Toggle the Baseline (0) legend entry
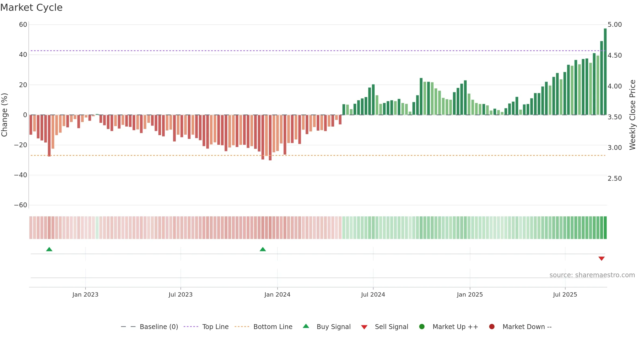This screenshot has width=644, height=362. pos(149,327)
